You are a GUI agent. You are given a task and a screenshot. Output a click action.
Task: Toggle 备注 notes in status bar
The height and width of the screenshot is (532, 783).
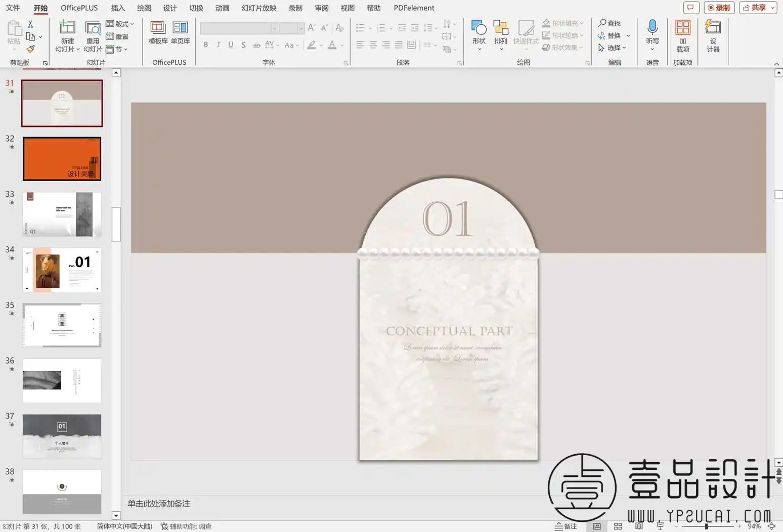pyautogui.click(x=565, y=526)
